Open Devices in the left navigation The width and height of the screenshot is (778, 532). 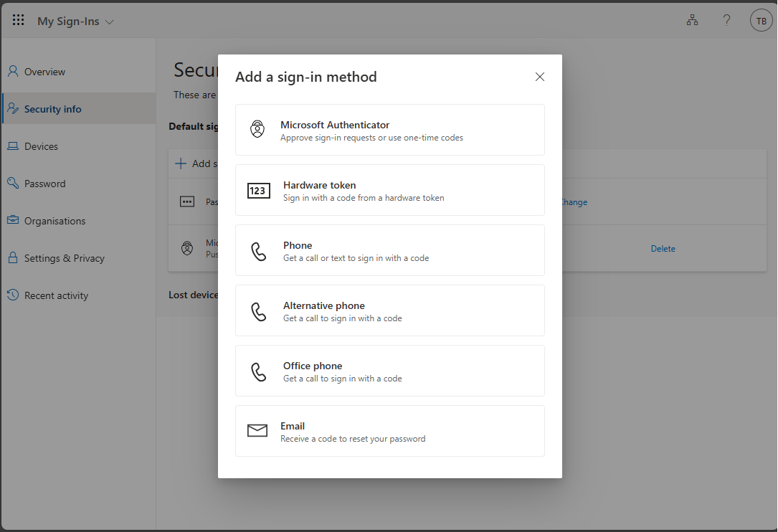[x=41, y=146]
